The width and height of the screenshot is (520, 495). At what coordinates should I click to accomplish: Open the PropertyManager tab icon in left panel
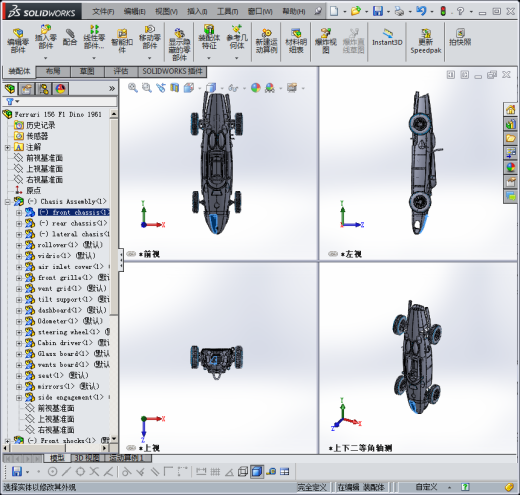coord(26,89)
